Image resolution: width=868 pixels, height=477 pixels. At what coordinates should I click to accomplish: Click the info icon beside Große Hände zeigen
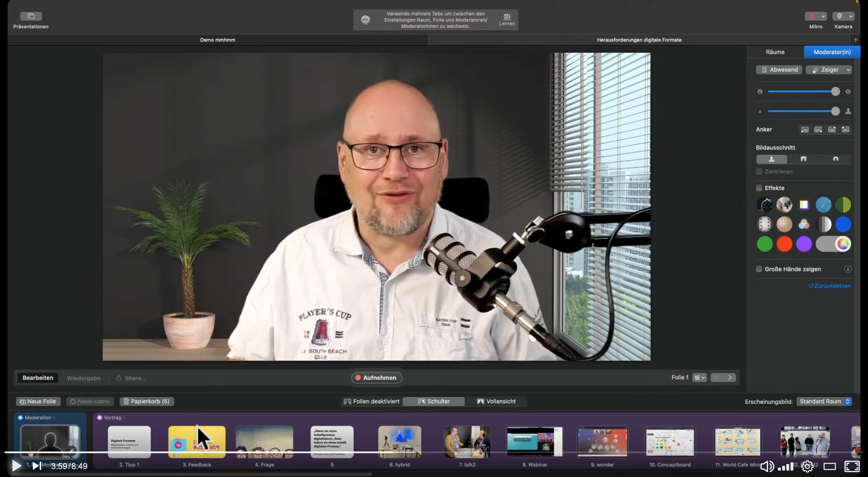pyautogui.click(x=848, y=269)
